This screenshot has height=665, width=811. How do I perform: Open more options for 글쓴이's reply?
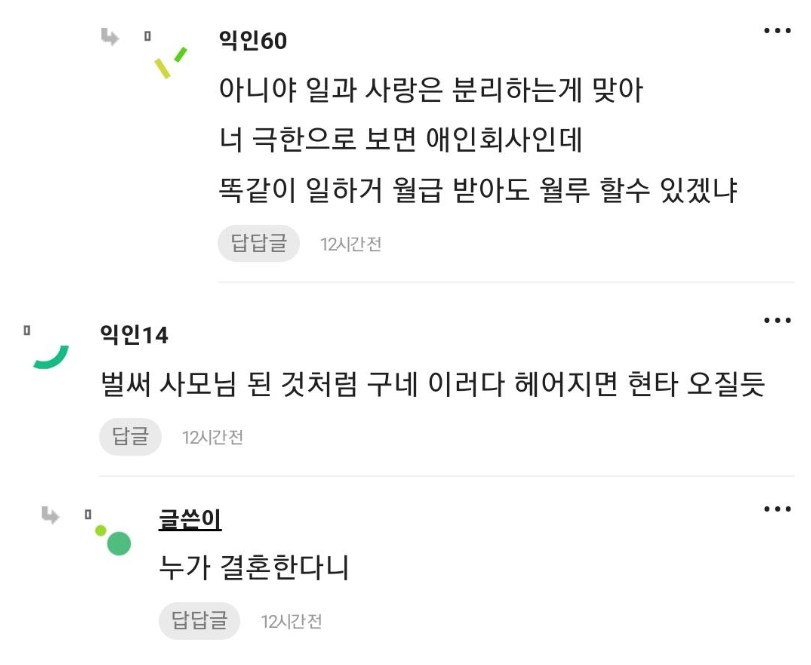(x=777, y=509)
